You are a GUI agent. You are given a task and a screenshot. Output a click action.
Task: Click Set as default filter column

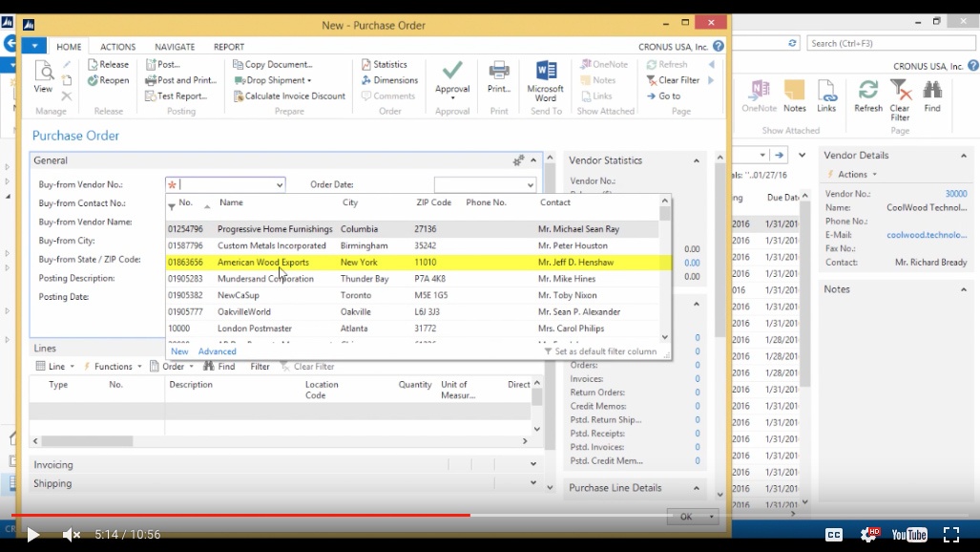(x=600, y=351)
